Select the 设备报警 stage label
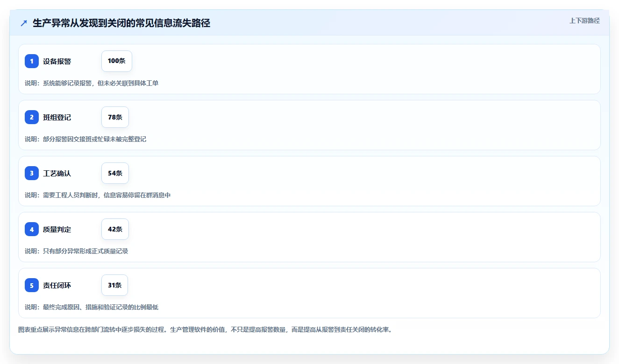This screenshot has height=364, width=619. coord(57,61)
